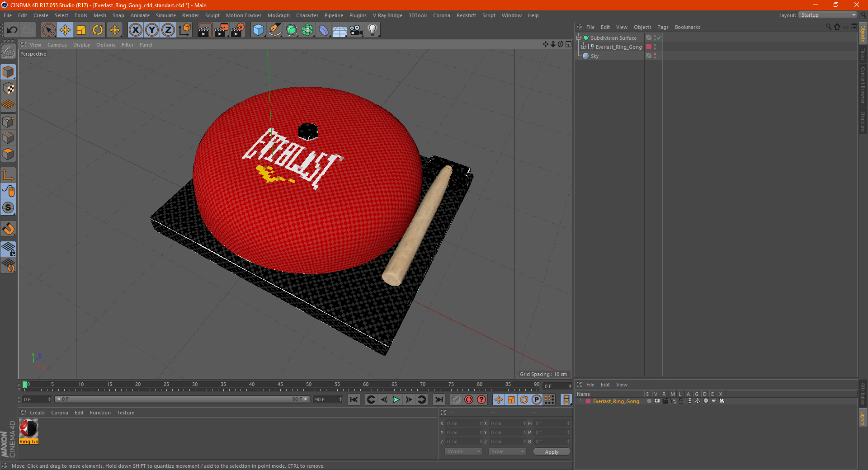The height and width of the screenshot is (470, 868).
Task: Activate the Scale tool
Action: tap(81, 30)
